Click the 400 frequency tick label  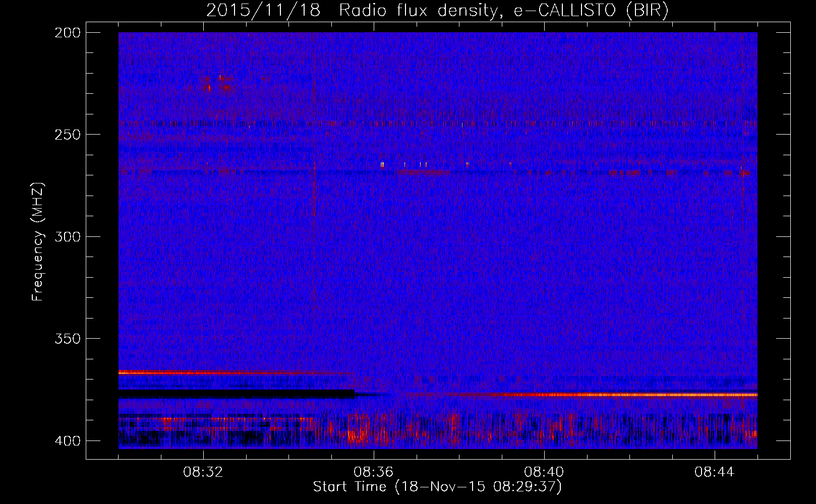coord(67,440)
